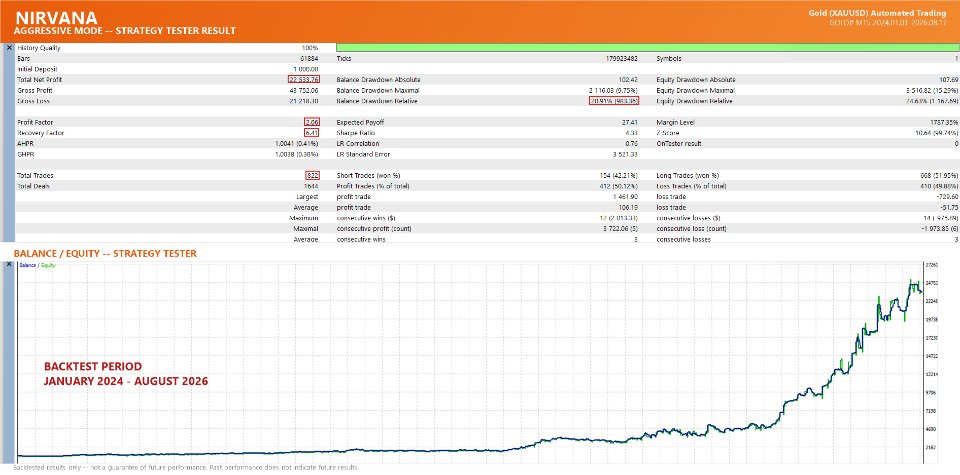Click the Loss Trades value 410 (49.88%)
The image size is (960, 475).
(x=939, y=186)
